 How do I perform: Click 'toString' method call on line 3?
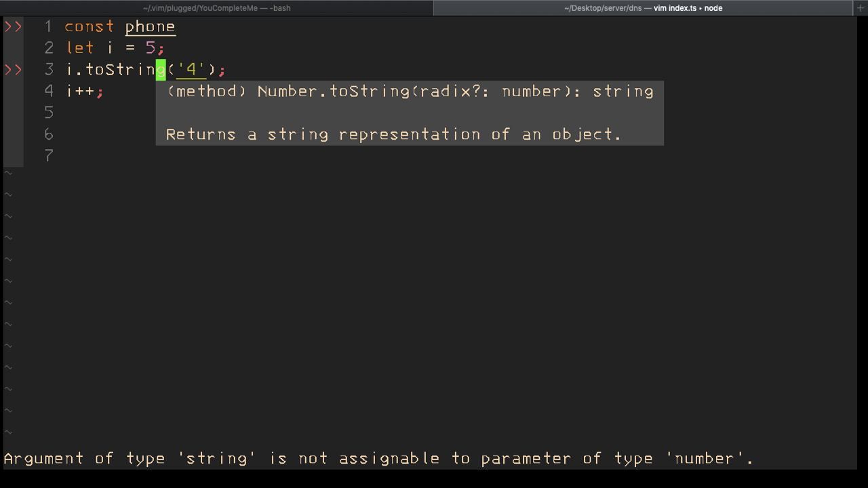point(125,70)
